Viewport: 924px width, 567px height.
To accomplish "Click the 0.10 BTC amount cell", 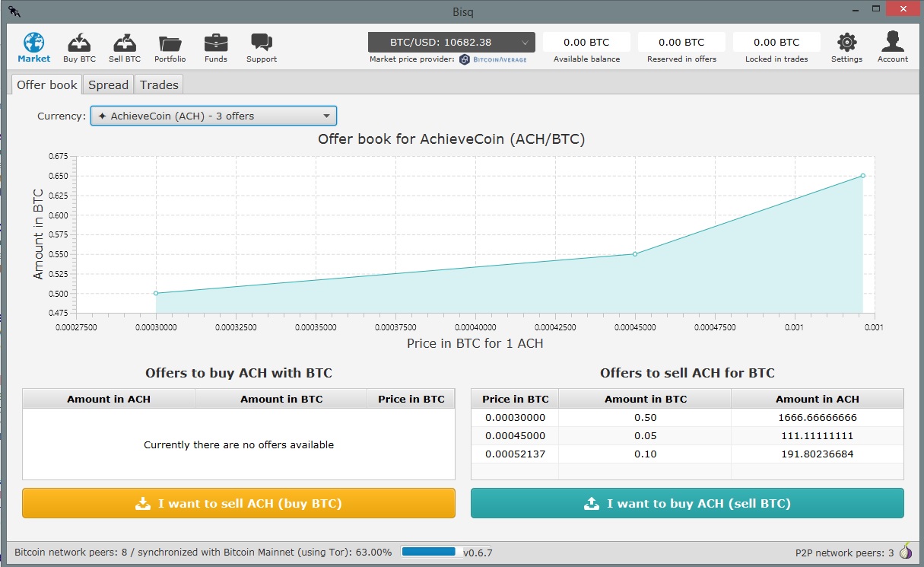I will pyautogui.click(x=646, y=454).
